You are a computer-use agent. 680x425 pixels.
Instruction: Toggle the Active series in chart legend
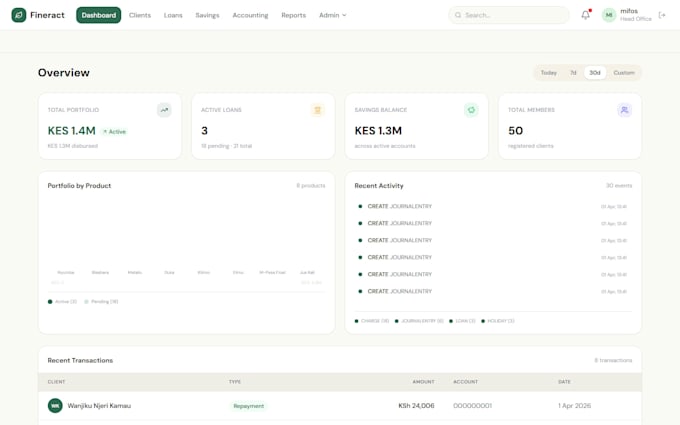(62, 302)
